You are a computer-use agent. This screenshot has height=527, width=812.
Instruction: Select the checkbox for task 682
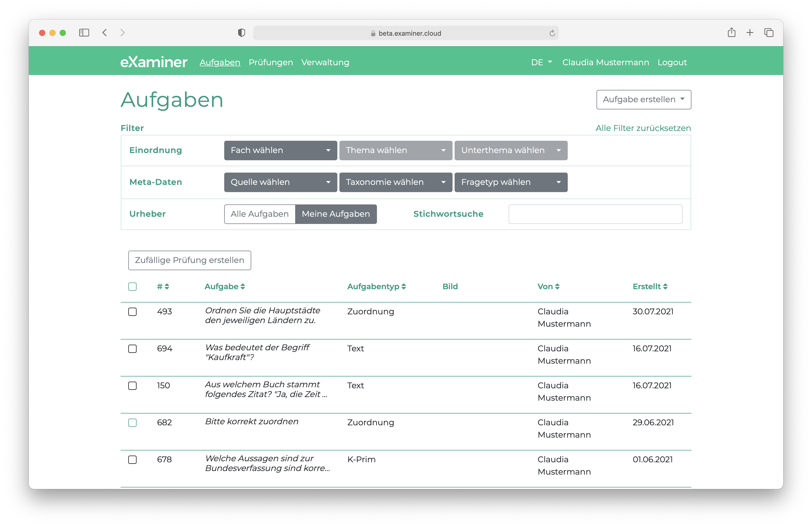coord(132,423)
